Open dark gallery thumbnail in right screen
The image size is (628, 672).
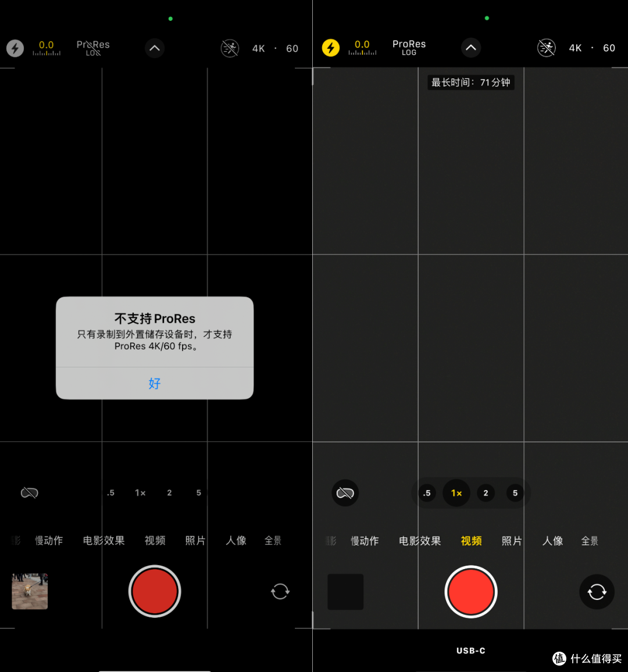coord(345,592)
